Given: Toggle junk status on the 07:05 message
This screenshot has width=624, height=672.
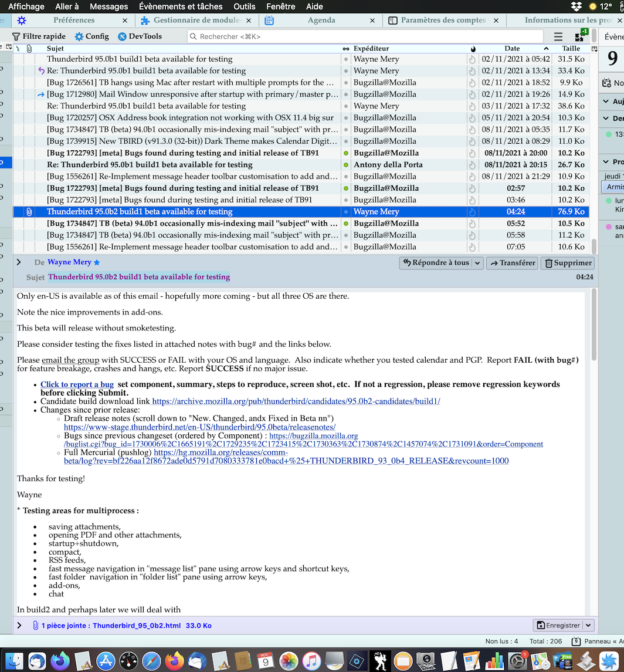Looking at the screenshot, I should (472, 247).
